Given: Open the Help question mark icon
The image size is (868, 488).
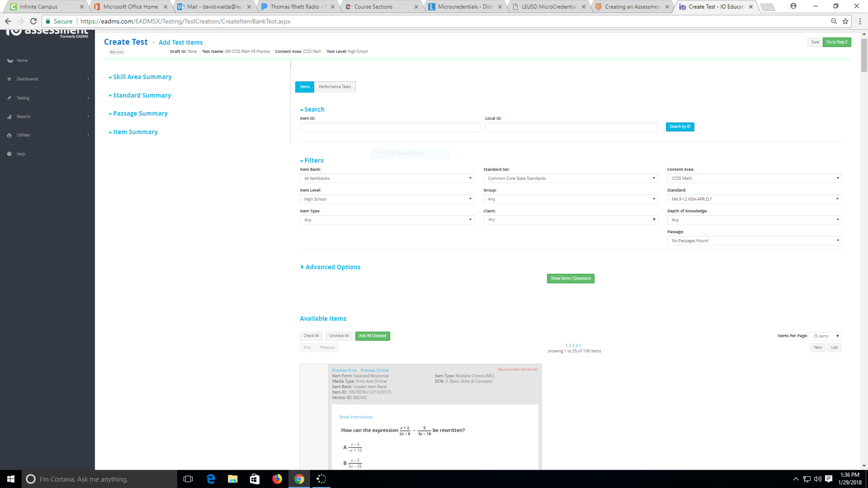Looking at the screenshot, I should click(9, 154).
